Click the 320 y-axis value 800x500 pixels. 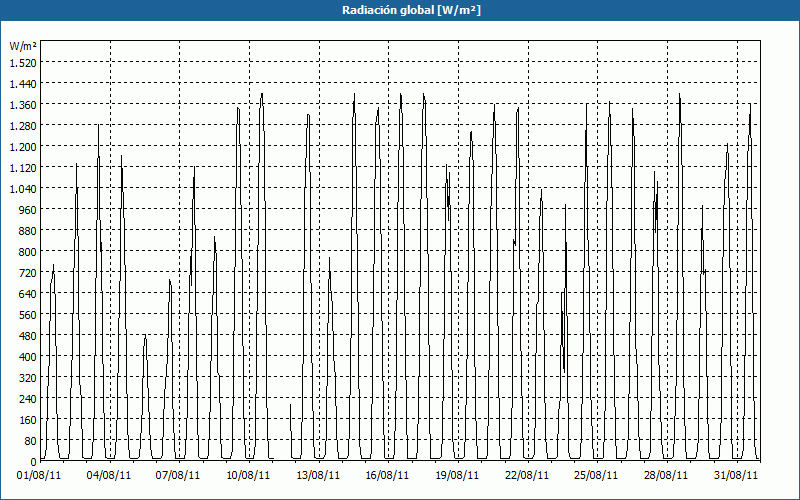click(28, 378)
